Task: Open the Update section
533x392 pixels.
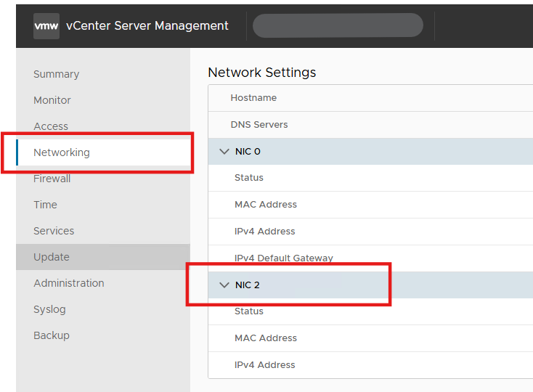Action: [x=52, y=257]
